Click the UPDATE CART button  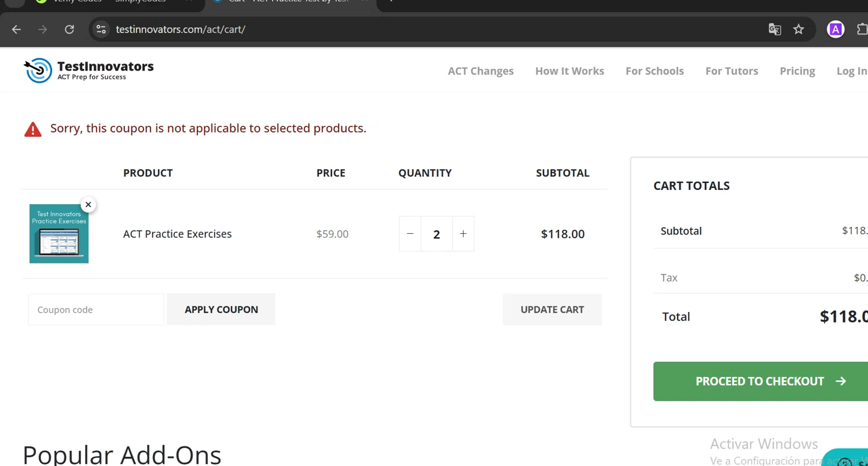tap(552, 310)
